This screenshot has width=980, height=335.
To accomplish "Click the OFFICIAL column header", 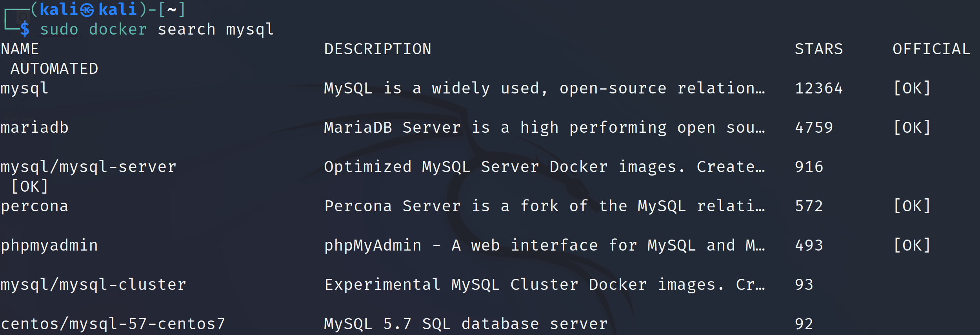I will click(931, 49).
